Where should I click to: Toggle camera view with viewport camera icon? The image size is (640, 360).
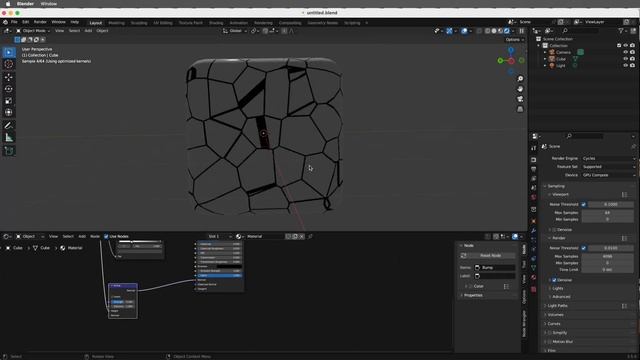(520, 99)
